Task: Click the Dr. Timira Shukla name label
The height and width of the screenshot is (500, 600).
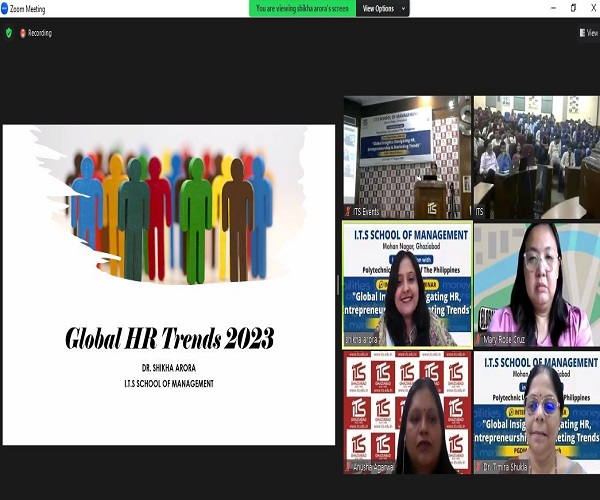Action: (x=505, y=467)
